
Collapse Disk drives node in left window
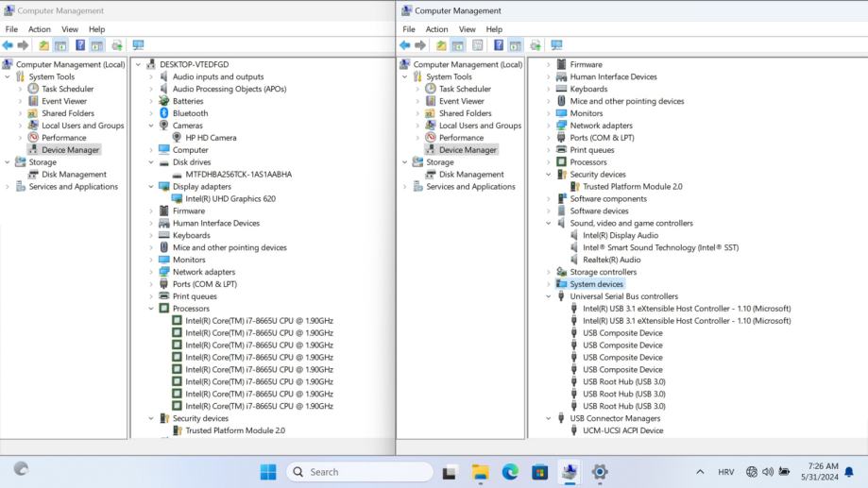(151, 162)
